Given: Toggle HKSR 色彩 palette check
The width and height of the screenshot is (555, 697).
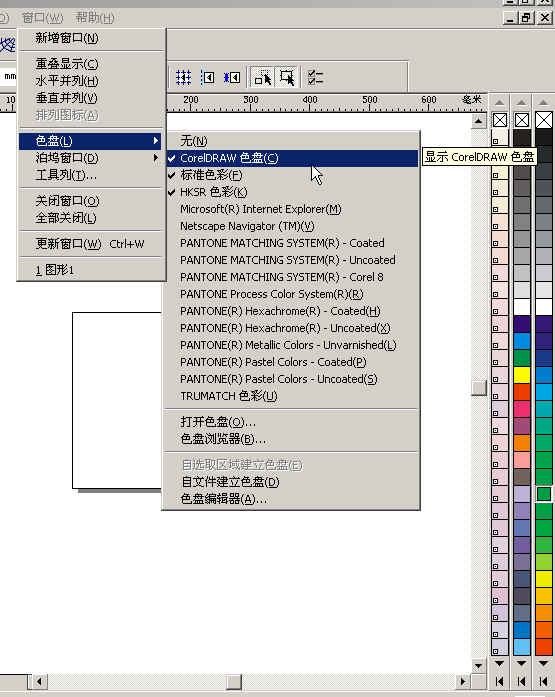Looking at the screenshot, I should tap(292, 192).
